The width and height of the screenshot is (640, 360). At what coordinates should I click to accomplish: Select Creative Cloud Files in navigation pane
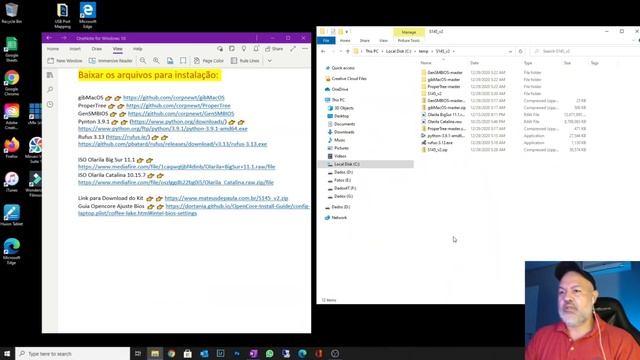pyautogui.click(x=349, y=78)
